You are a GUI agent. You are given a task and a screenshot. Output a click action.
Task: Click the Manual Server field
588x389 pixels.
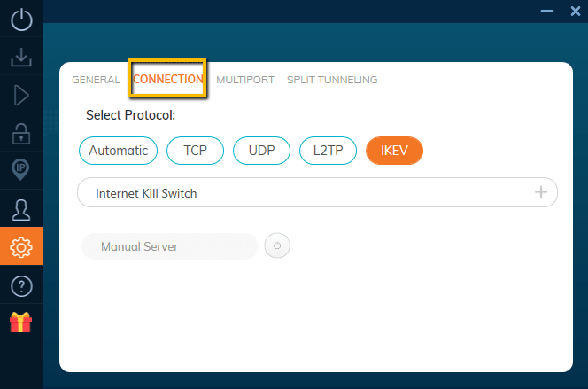click(x=169, y=246)
